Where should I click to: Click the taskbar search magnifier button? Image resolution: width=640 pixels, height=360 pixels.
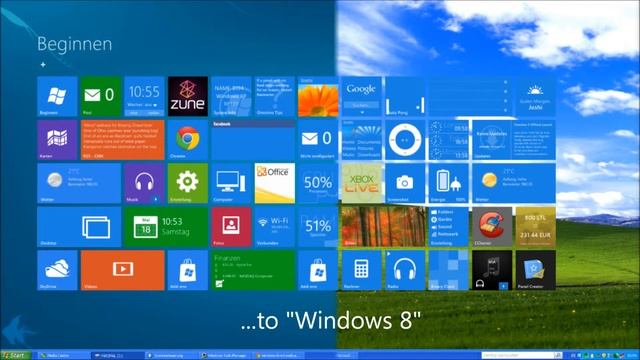558,356
